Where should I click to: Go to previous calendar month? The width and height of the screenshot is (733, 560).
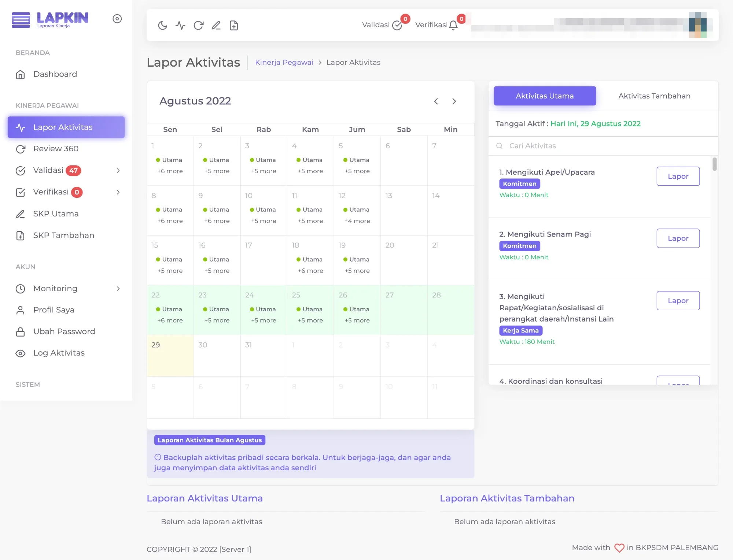[436, 101]
